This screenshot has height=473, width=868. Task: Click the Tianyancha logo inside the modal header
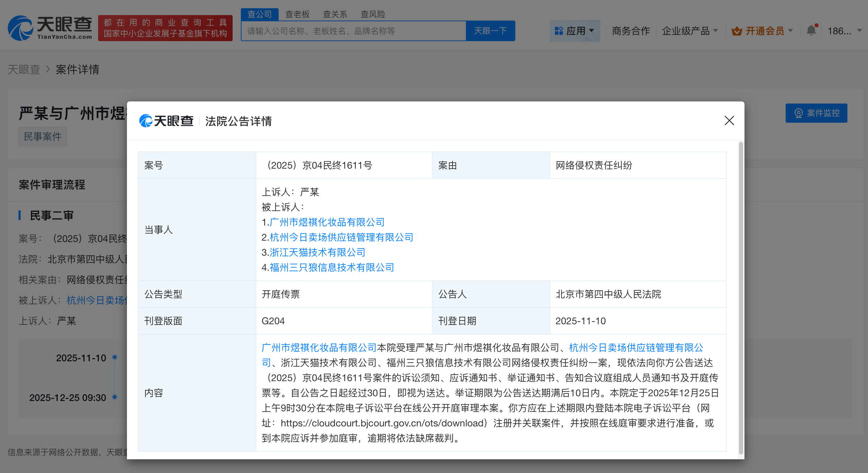pyautogui.click(x=166, y=121)
